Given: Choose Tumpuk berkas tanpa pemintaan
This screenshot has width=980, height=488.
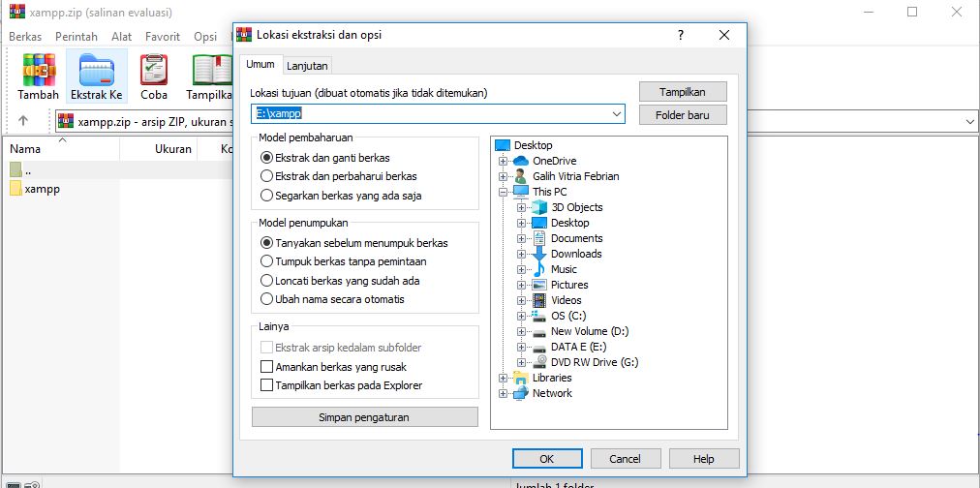Looking at the screenshot, I should click(343, 261).
